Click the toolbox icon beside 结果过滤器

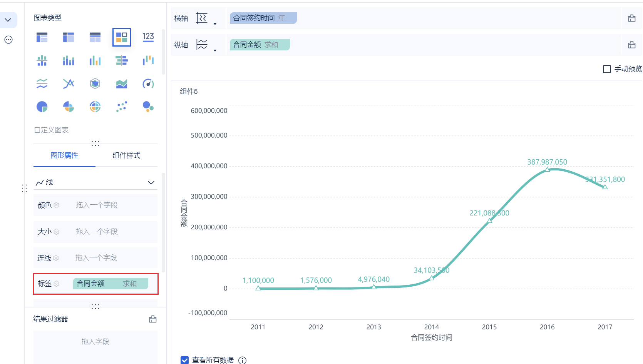153,319
